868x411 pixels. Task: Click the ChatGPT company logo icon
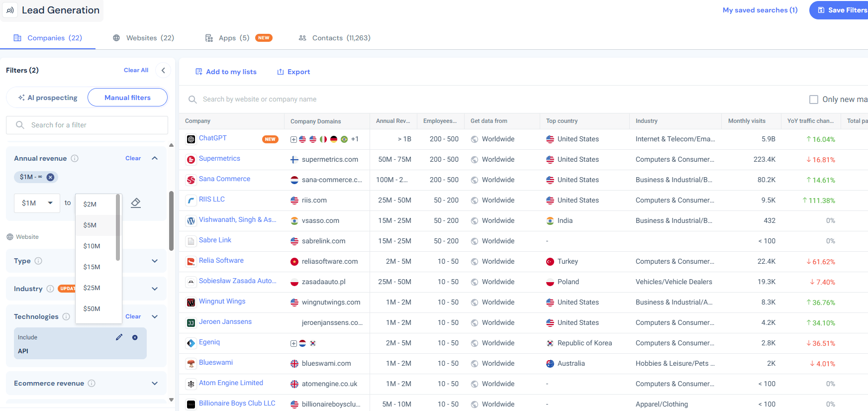click(191, 139)
